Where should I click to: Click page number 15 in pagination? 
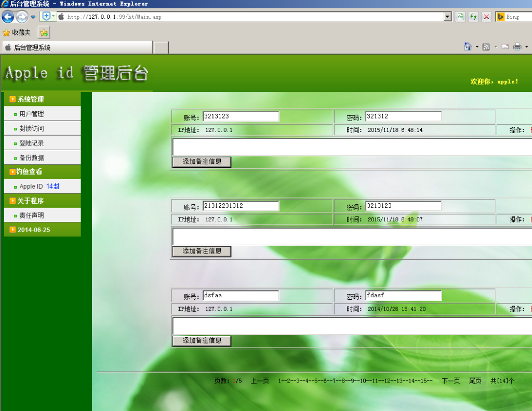pyautogui.click(x=424, y=381)
